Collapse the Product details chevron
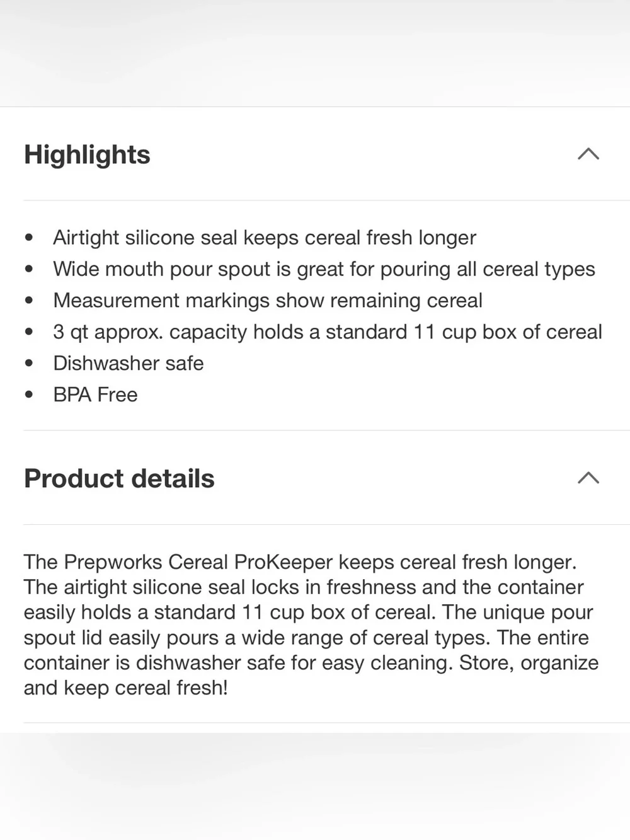The width and height of the screenshot is (630, 840). point(588,478)
